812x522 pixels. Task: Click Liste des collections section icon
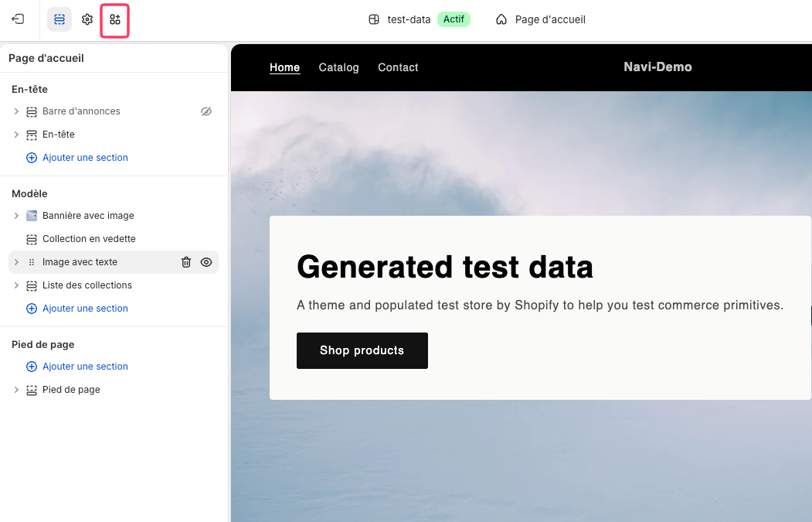click(x=32, y=285)
